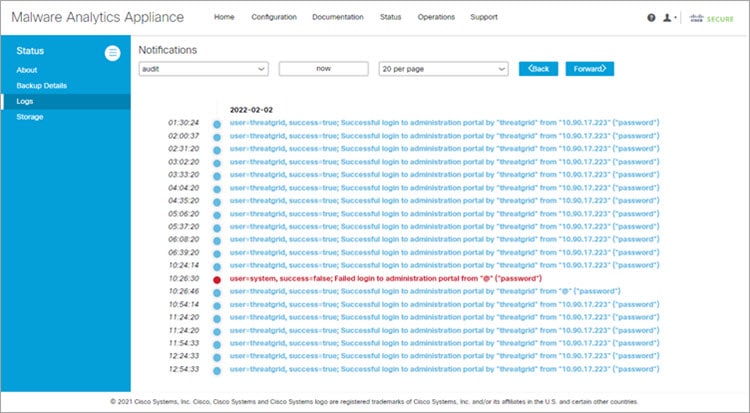
Task: Click the blue dot of the 10:24:14 entry
Action: pos(217,267)
